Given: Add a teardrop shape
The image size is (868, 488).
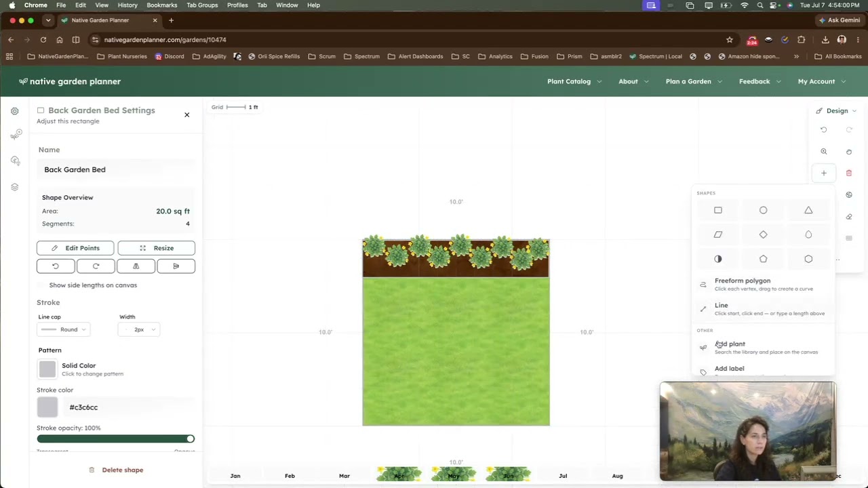Looking at the screenshot, I should click(808, 235).
